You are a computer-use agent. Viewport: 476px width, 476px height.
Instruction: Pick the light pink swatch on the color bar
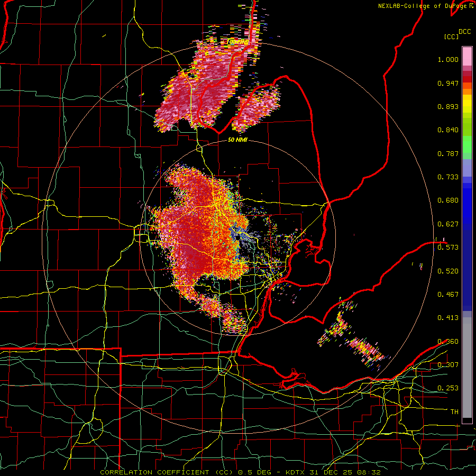[x=467, y=56]
